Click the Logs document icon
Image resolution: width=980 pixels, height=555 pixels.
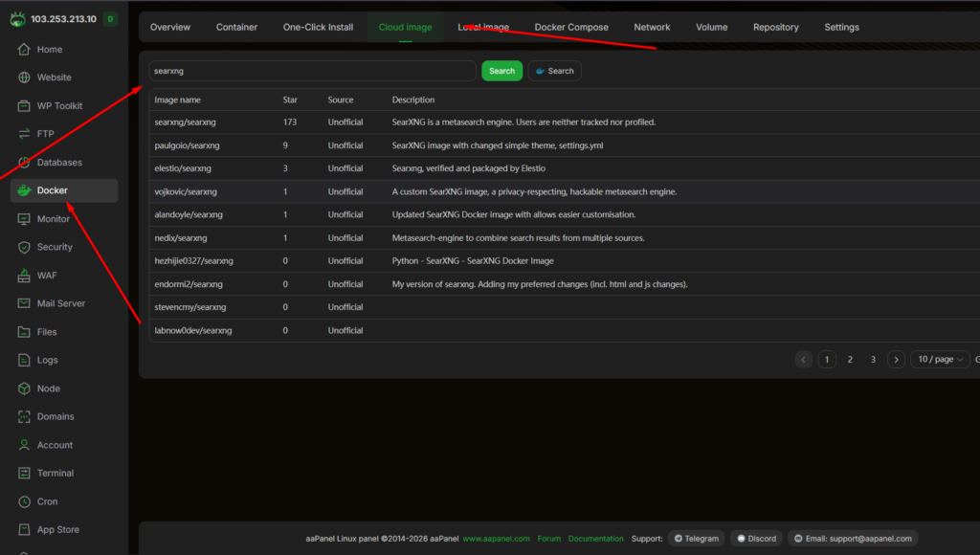coord(24,360)
